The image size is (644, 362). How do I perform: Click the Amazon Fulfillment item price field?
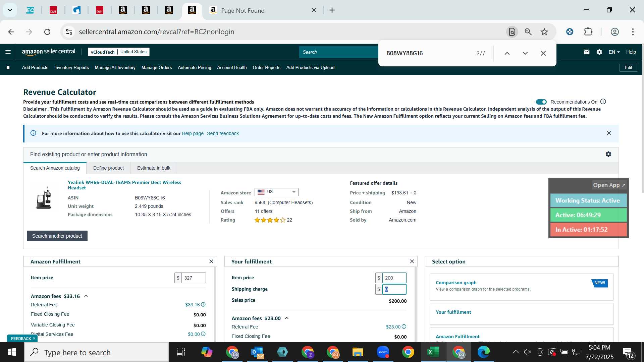coord(194,278)
